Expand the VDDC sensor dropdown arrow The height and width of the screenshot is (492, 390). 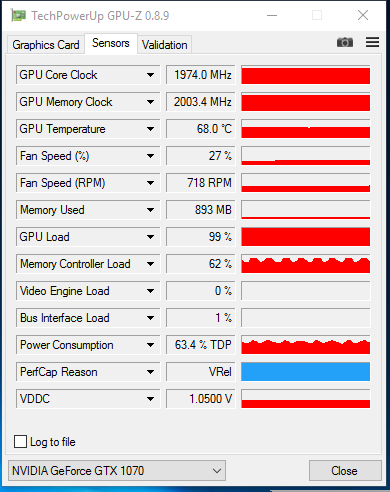pyautogui.click(x=151, y=399)
